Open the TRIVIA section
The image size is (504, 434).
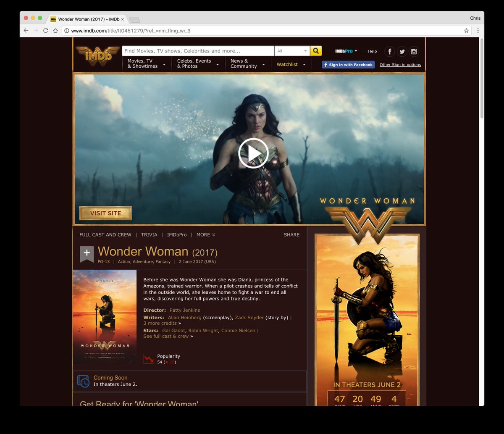coord(149,235)
